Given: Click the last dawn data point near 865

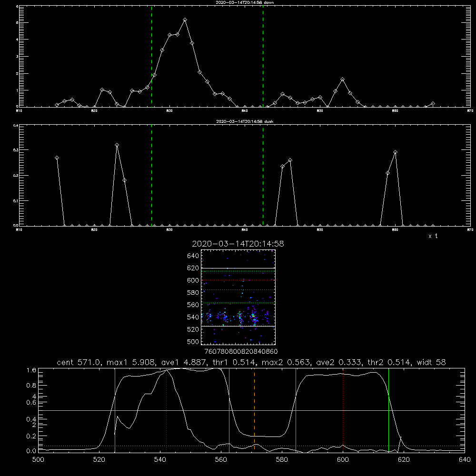Looking at the screenshot, I should pos(433,103).
